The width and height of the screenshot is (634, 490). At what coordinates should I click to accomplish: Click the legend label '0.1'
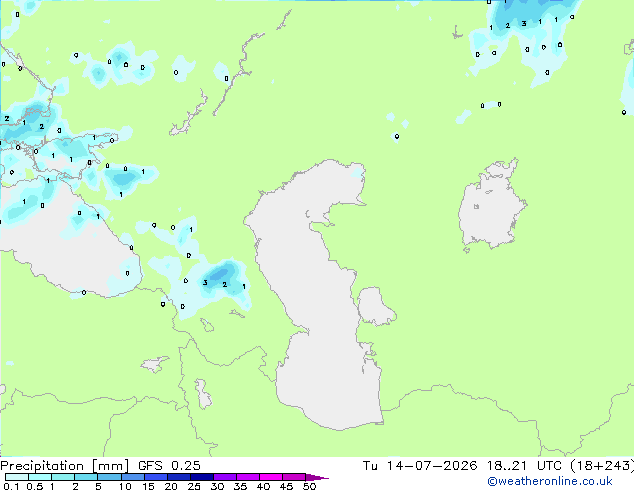11,486
